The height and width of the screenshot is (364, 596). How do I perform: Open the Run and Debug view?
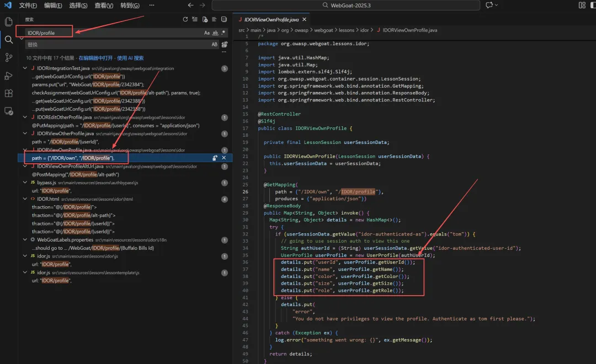click(8, 76)
